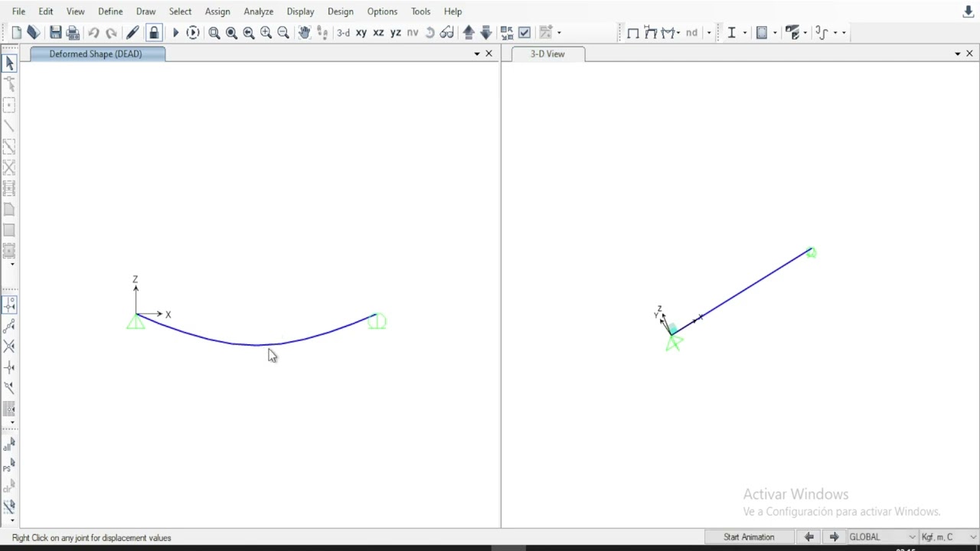Viewport: 980px width, 551px height.
Task: Select the 3-D View tab
Action: 547,54
